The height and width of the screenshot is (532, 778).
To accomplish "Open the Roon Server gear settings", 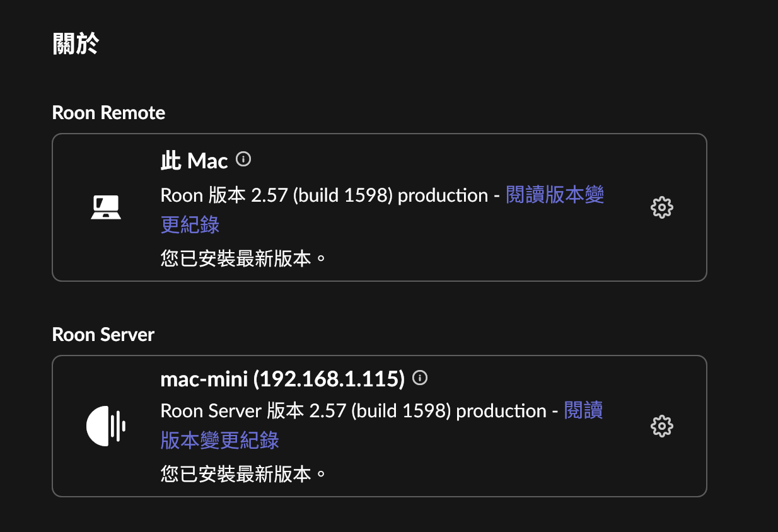I will click(x=661, y=427).
